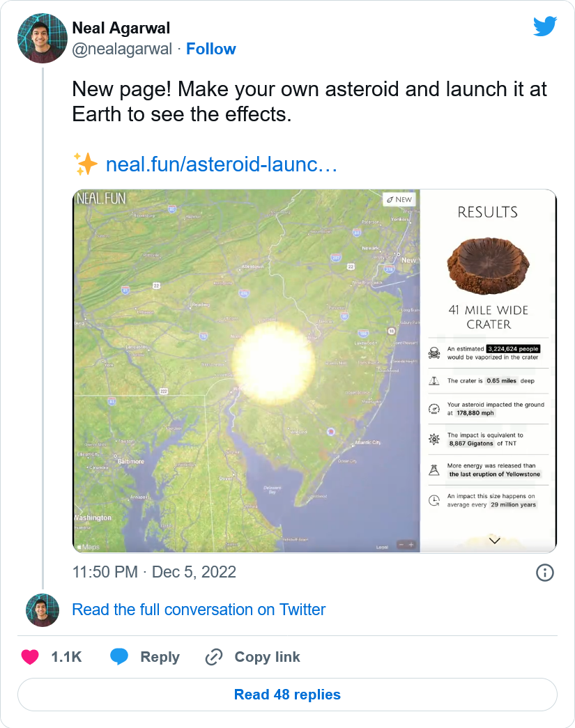Click the erupting volcano energy icon

click(x=434, y=470)
